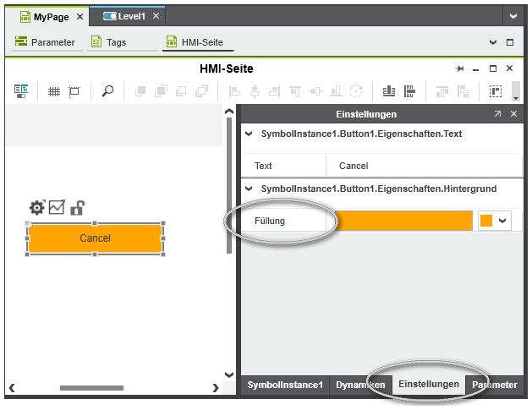532x410 pixels.
Task: Open the Füllung color dropdown
Action: pyautogui.click(x=496, y=221)
